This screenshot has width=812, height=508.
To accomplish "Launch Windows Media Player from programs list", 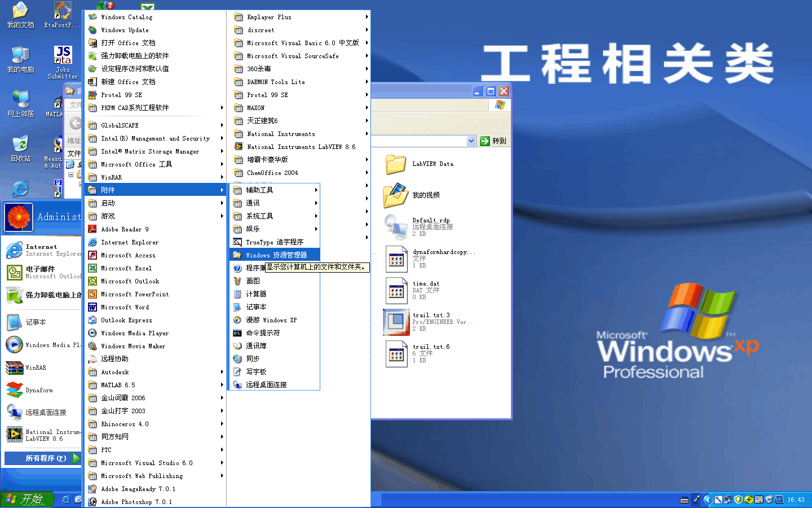I will [x=156, y=333].
